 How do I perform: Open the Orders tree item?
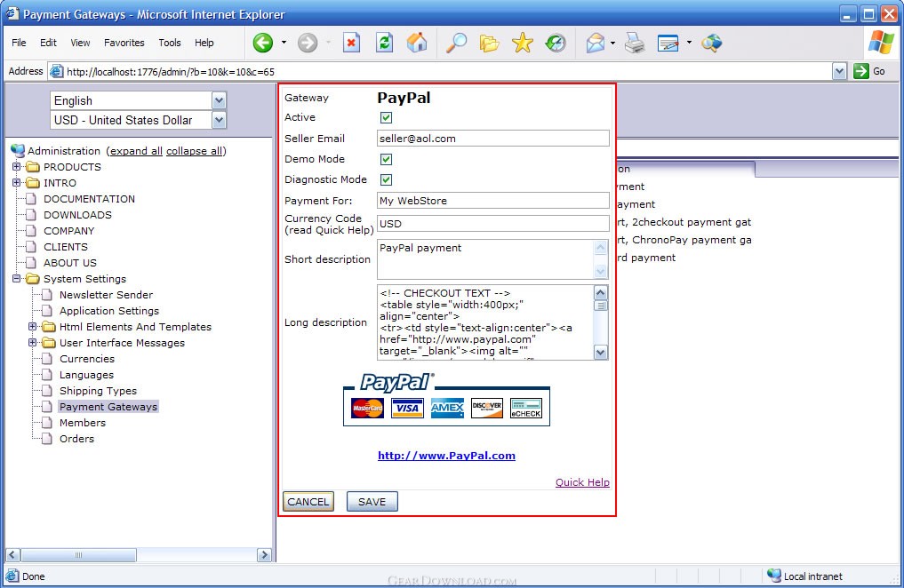point(76,439)
